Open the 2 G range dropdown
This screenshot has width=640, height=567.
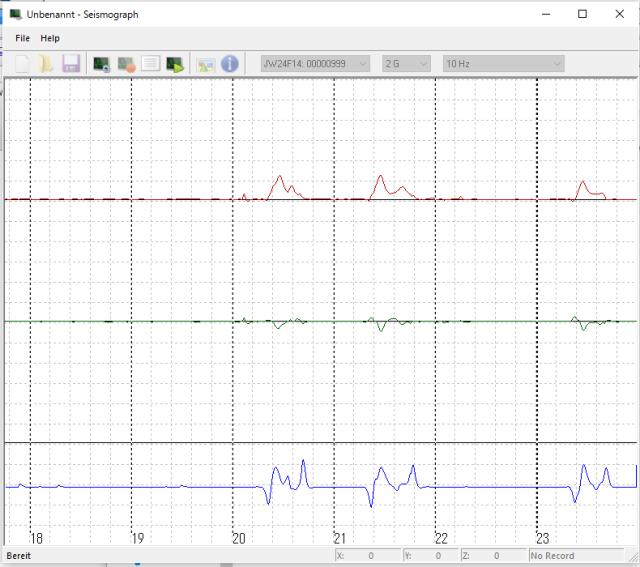point(406,64)
